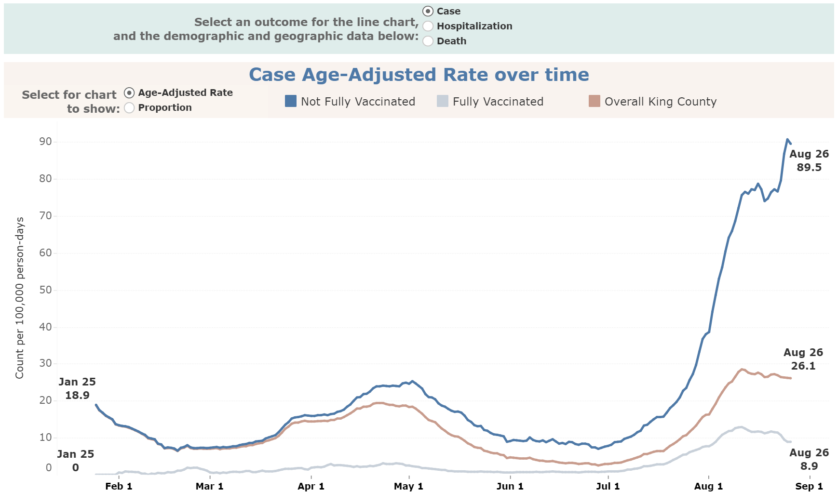Click the Fully Vaccinated gray legend swatch
Screen dimensions: 838x504
(442, 101)
